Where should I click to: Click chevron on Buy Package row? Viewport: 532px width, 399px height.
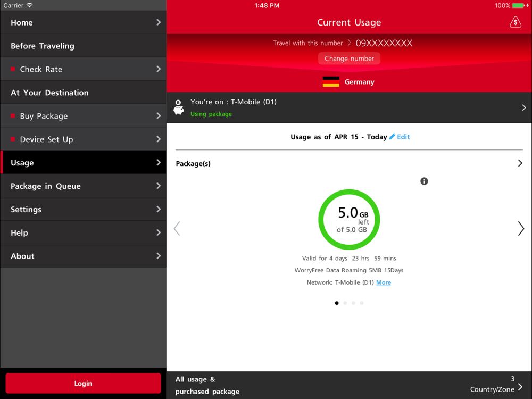[x=159, y=116]
